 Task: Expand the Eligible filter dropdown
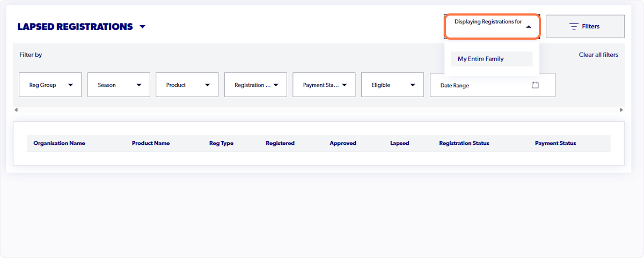pyautogui.click(x=393, y=85)
